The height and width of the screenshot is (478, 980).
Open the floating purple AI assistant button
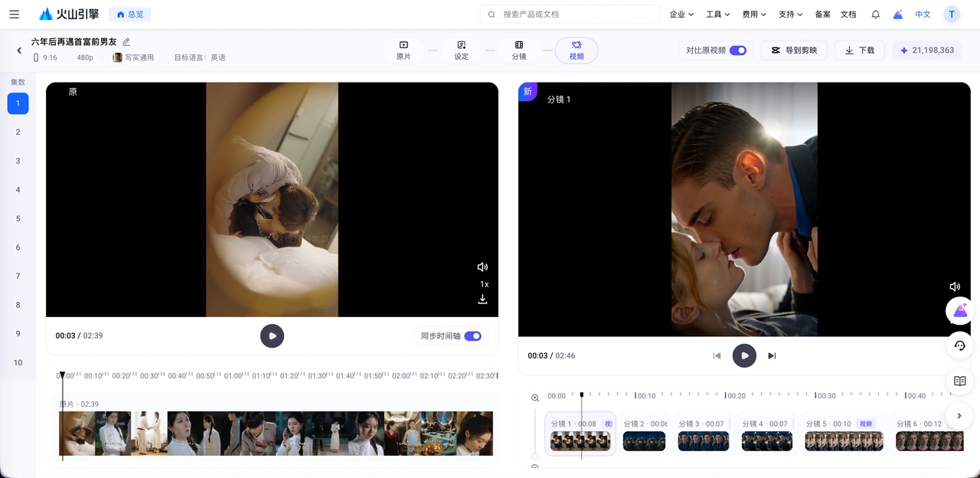pos(960,311)
